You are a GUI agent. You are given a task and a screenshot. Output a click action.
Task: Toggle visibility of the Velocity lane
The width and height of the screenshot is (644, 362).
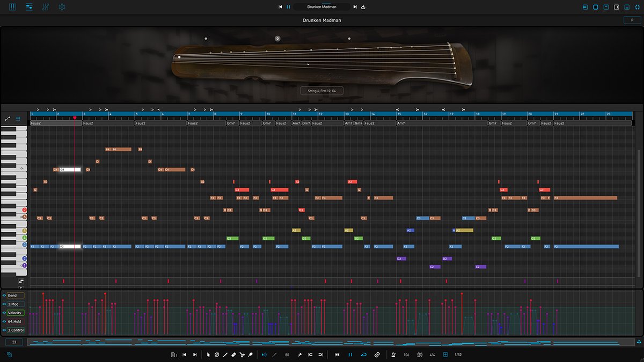4,313
